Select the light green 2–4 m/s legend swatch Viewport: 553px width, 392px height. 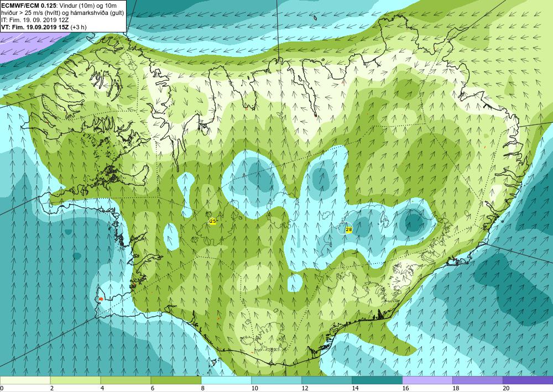point(75,380)
